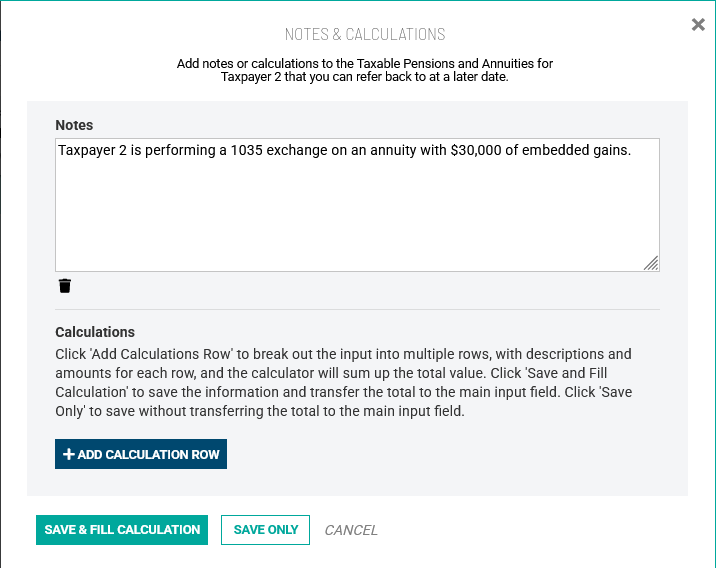Choose the Save Only button
Screen dimensions: 716x568
tap(265, 530)
